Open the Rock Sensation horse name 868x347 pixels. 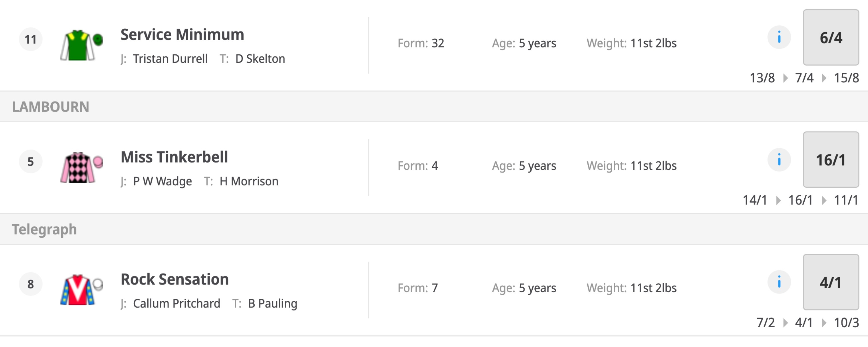click(174, 279)
